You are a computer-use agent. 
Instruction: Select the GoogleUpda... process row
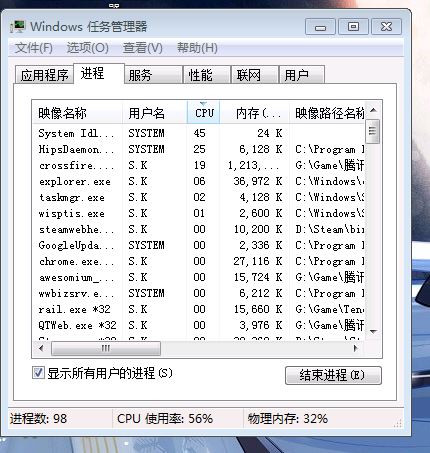tap(198, 245)
